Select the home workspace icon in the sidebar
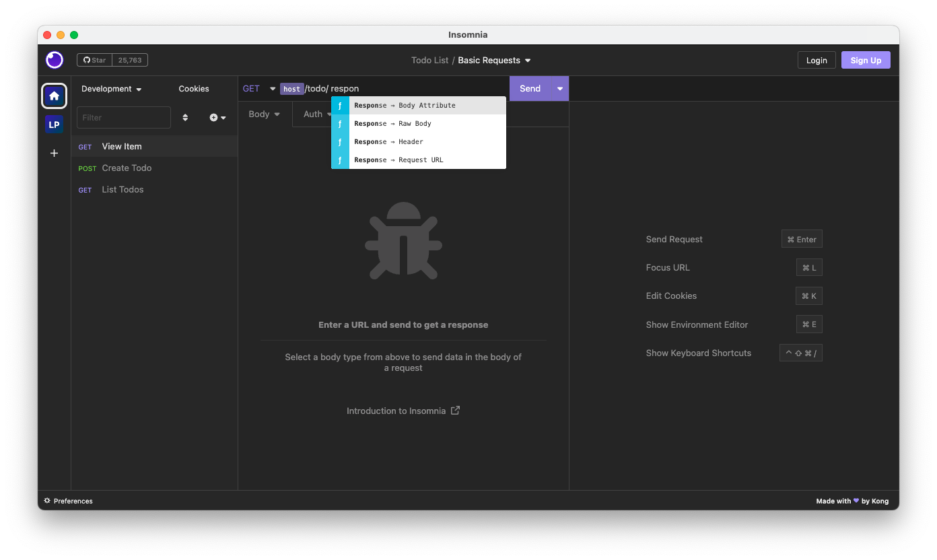Image resolution: width=937 pixels, height=560 pixels. 54,96
